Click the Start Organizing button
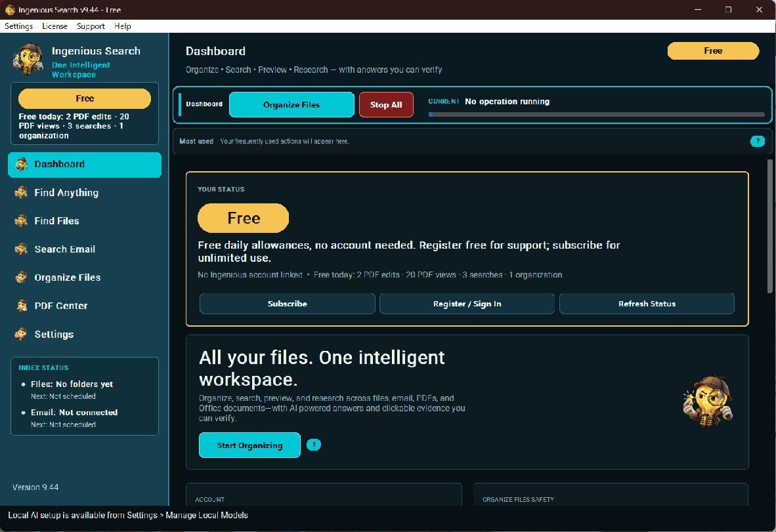 coord(249,445)
